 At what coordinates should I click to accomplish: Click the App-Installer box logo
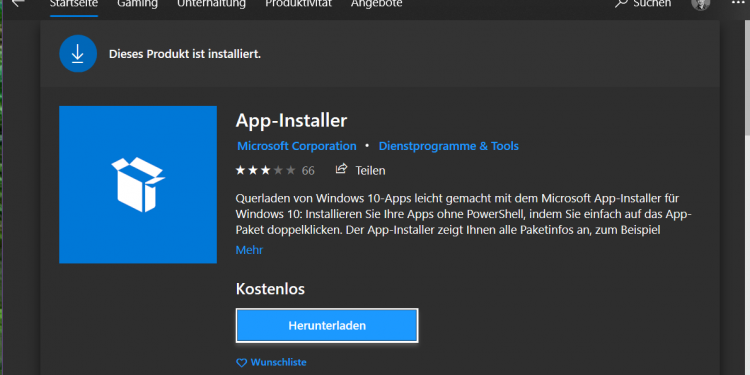tap(138, 185)
